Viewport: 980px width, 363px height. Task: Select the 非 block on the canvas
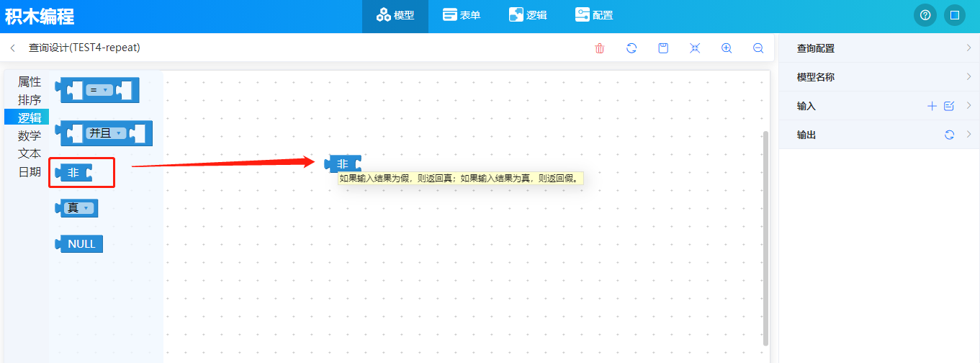coord(343,163)
